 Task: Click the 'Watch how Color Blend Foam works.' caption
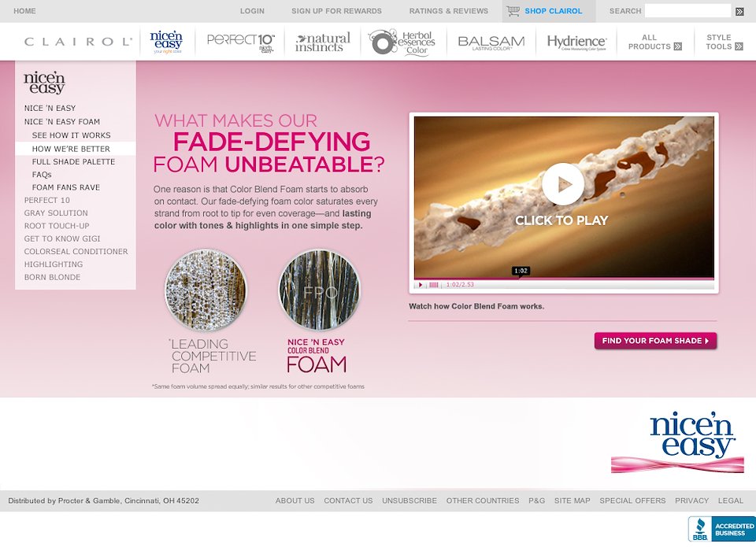[x=476, y=306]
